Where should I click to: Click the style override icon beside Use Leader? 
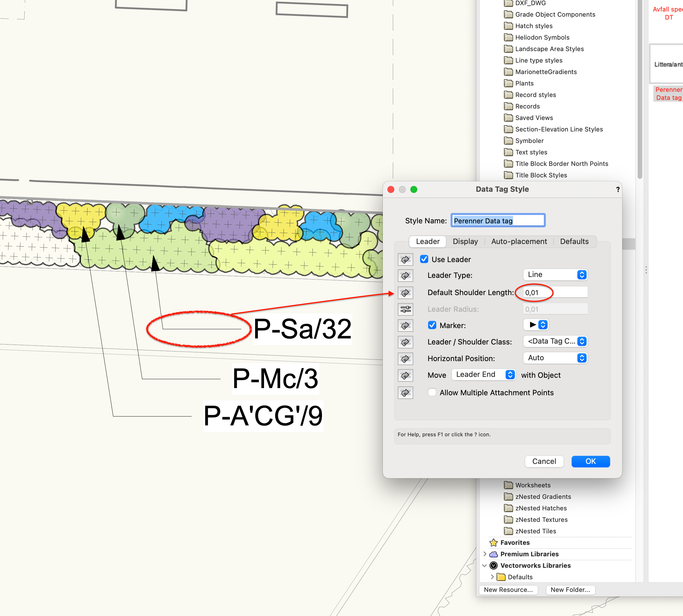click(405, 259)
